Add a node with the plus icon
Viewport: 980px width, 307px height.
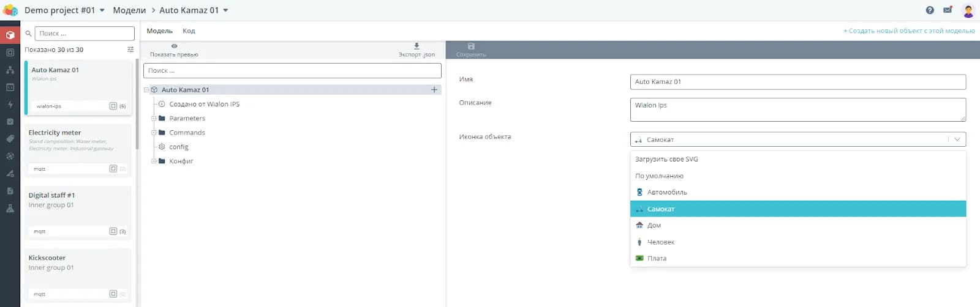(x=434, y=90)
